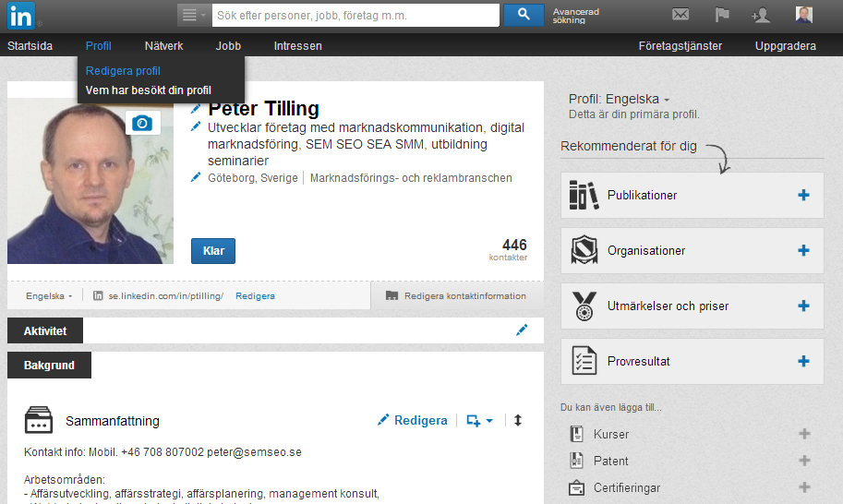843x504 pixels.
Task: Click the Klar button
Action: tap(213, 251)
